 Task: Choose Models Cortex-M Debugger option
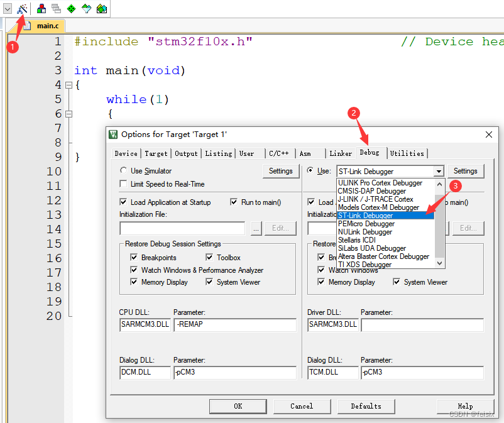[385, 207]
